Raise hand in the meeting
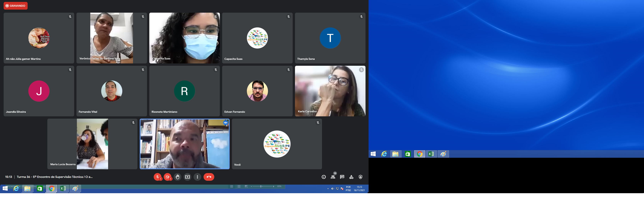 click(177, 177)
